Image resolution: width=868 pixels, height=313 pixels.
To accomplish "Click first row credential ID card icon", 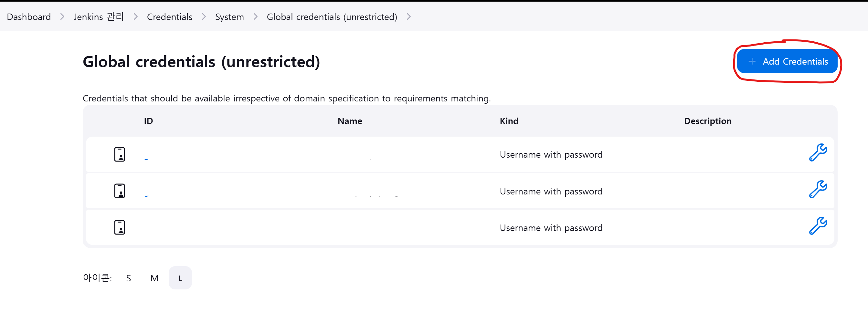I will 119,154.
